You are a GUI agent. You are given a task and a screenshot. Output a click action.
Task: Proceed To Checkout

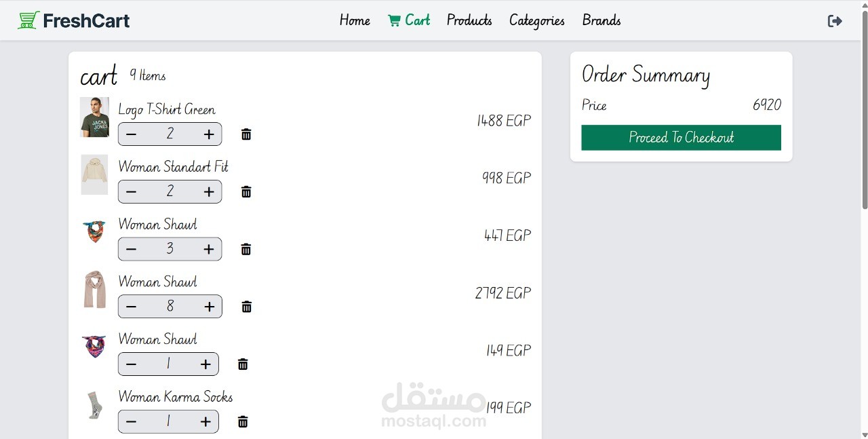pyautogui.click(x=681, y=138)
